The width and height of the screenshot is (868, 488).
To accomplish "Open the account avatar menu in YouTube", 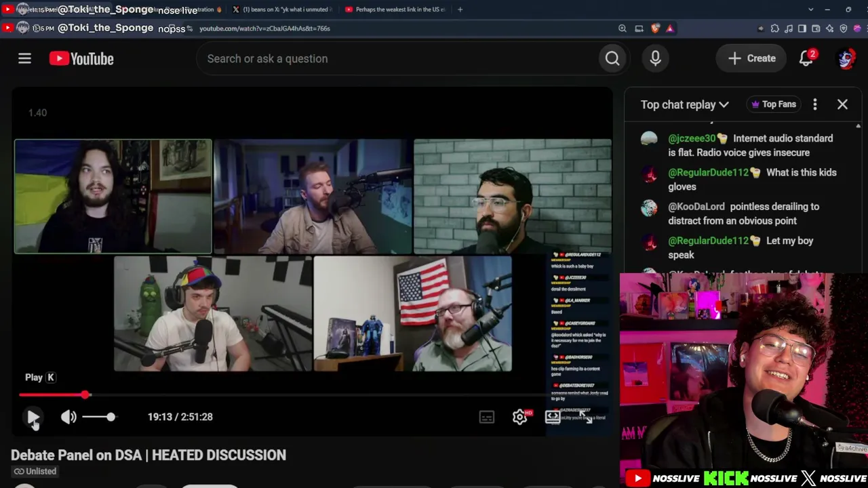I will 846,59.
